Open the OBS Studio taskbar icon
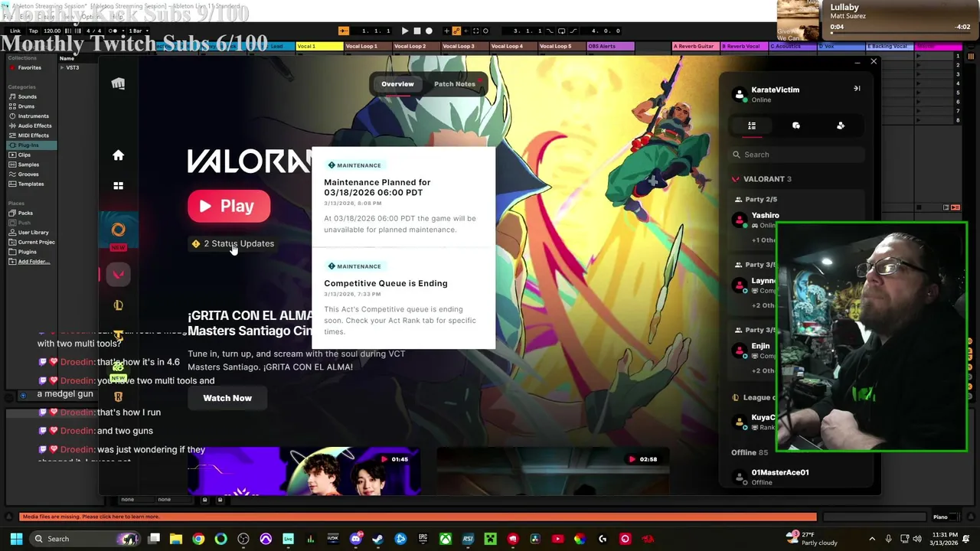The image size is (980, 551). click(243, 539)
